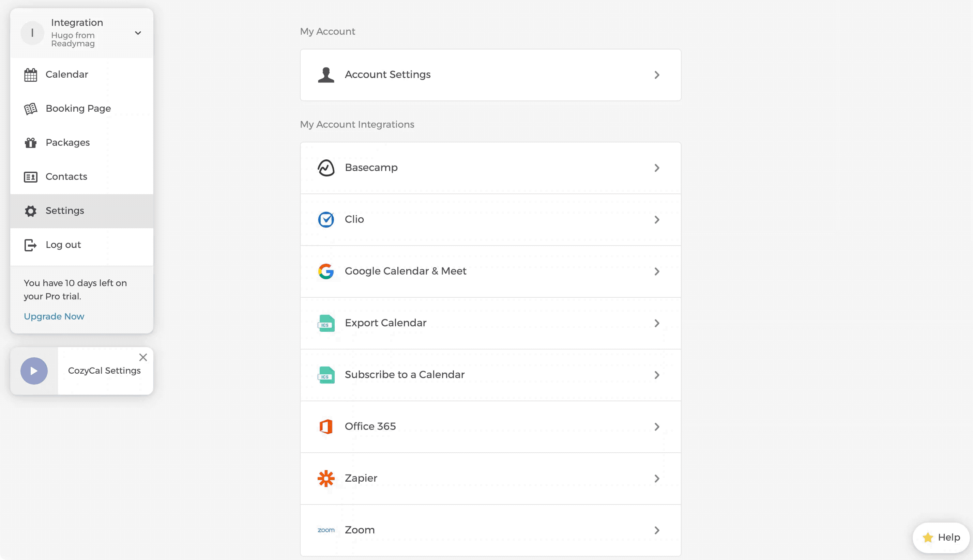This screenshot has height=560, width=973.
Task: Select Packages menu item
Action: pyautogui.click(x=81, y=143)
